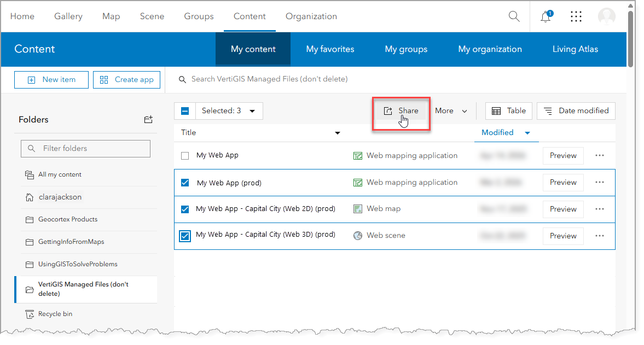Open the Modified column sort dropdown

[527, 133]
